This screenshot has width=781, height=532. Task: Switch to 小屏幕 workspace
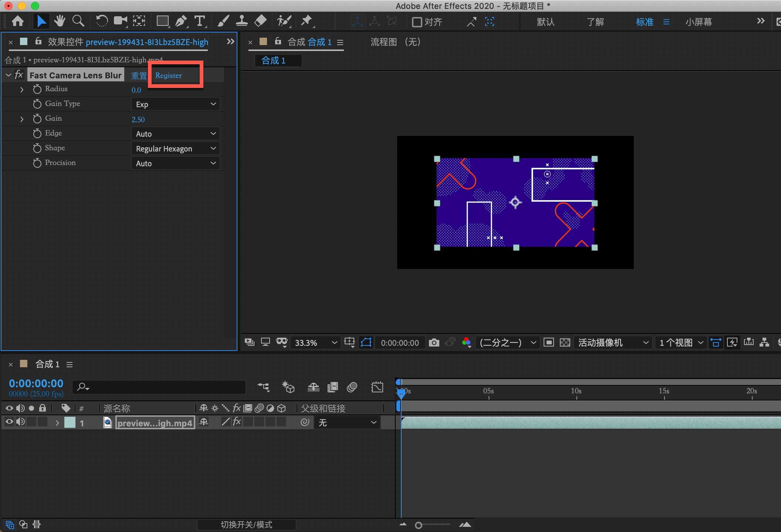699,22
